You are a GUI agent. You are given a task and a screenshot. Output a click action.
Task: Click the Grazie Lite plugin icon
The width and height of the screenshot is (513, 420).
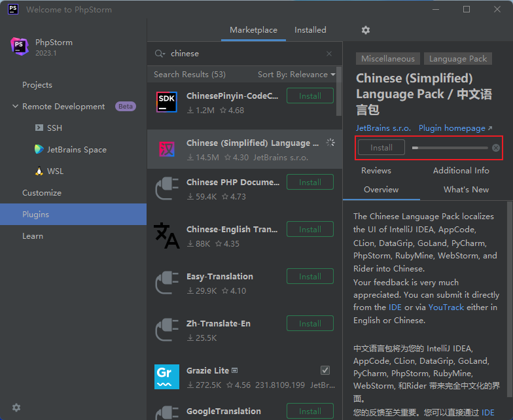167,377
